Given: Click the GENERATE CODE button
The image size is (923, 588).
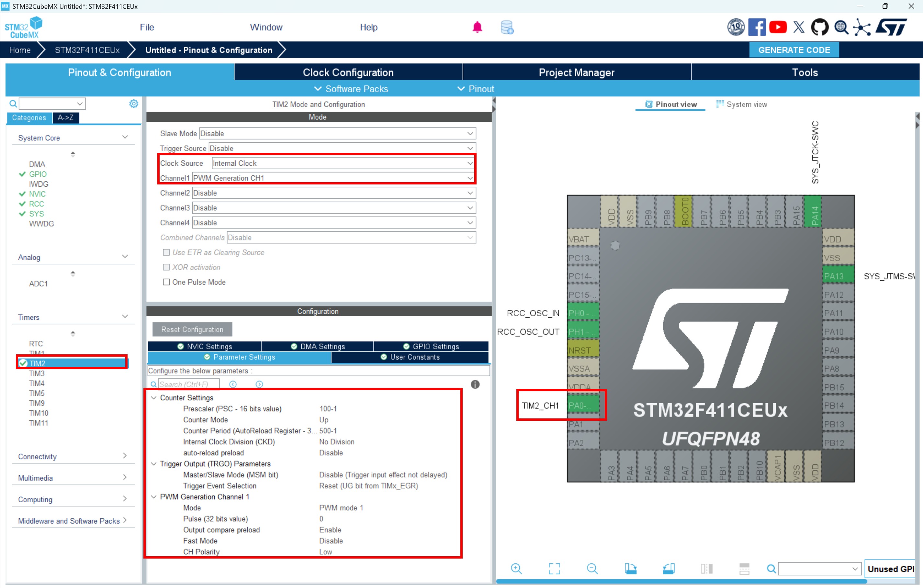Looking at the screenshot, I should (794, 50).
